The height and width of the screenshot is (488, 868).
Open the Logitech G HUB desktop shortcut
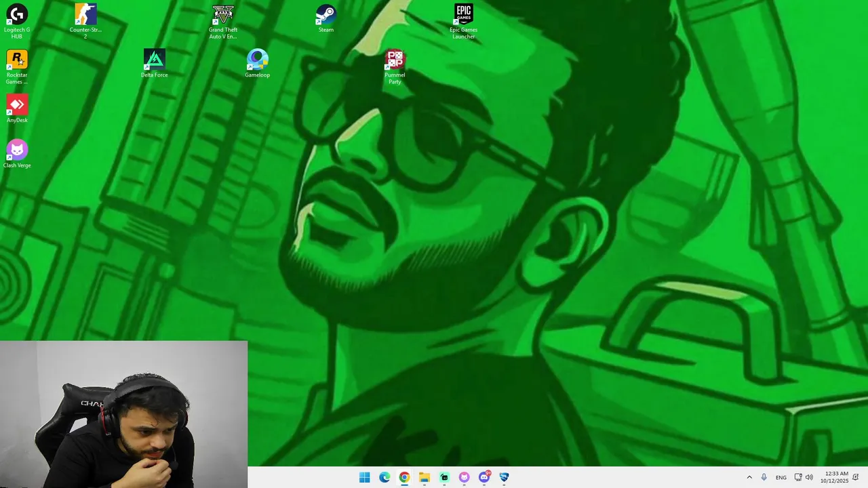[17, 21]
